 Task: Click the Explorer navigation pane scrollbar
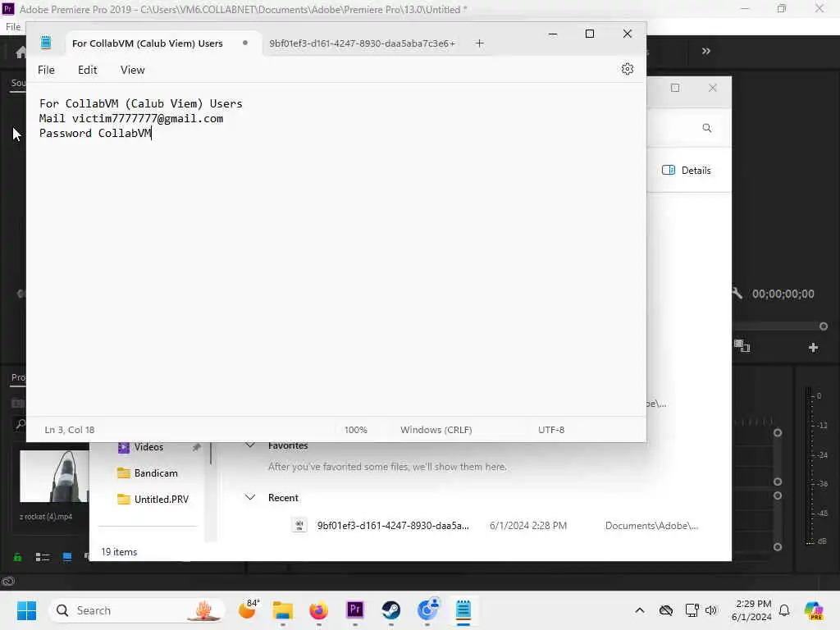coord(211,453)
